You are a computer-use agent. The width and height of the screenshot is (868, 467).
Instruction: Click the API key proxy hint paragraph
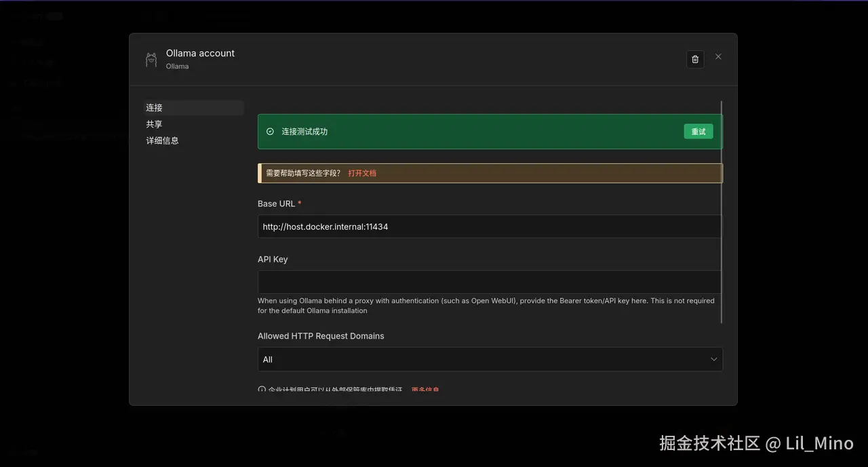coord(486,305)
